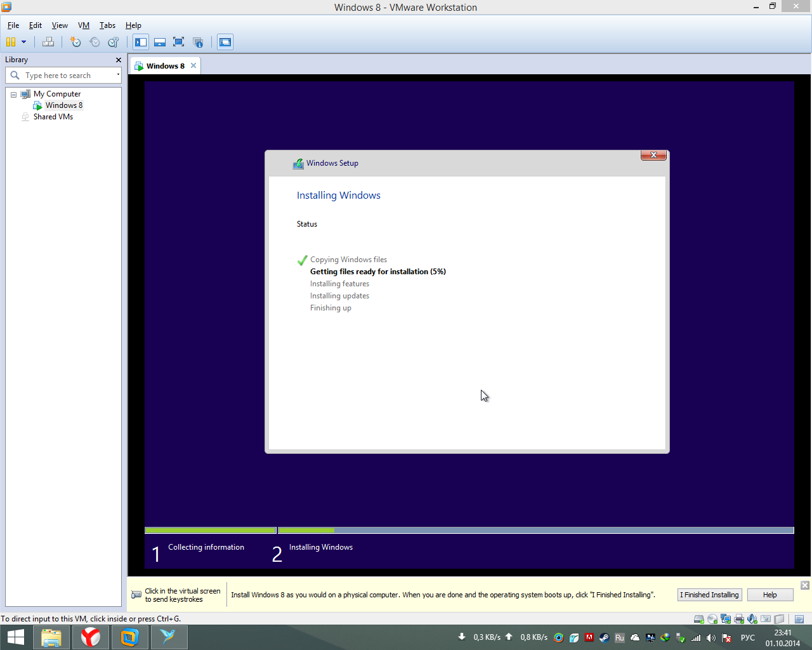Toggle the console view button
Screen dimensions: 812x650
[x=225, y=42]
